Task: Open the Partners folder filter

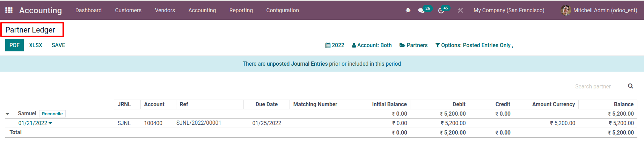Action: coord(414,45)
